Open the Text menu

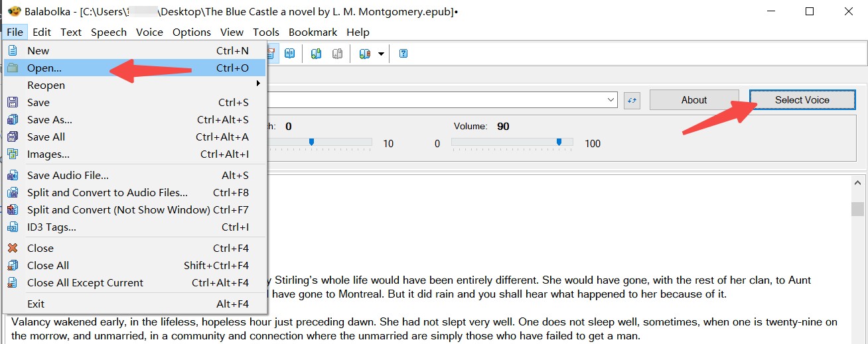click(x=71, y=32)
